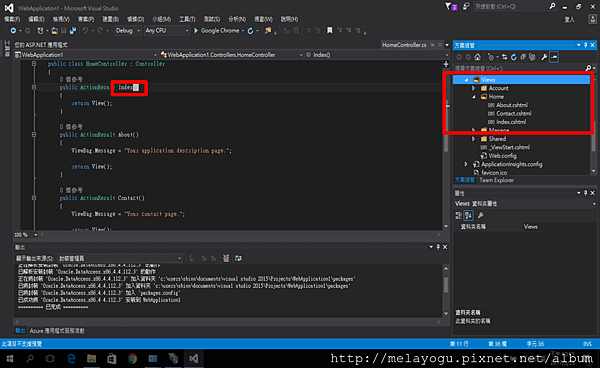
Task: Switch to Azure App Service Activity tab
Action: [57, 331]
